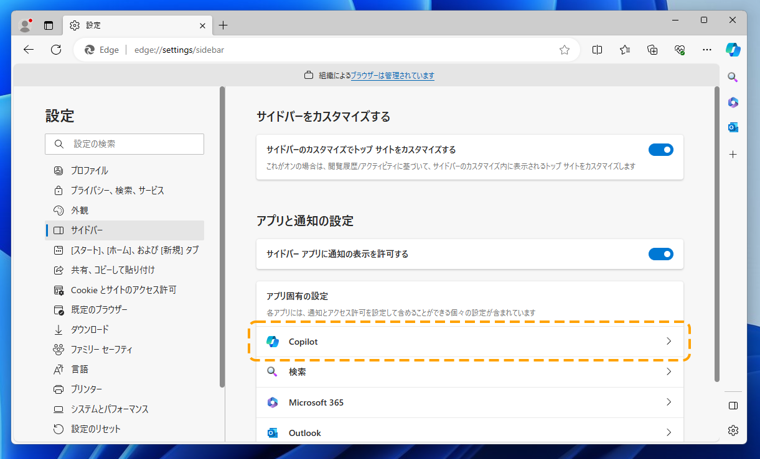The image size is (760, 459).
Task: Toggle sidebar app notifications switch
Action: click(x=661, y=254)
